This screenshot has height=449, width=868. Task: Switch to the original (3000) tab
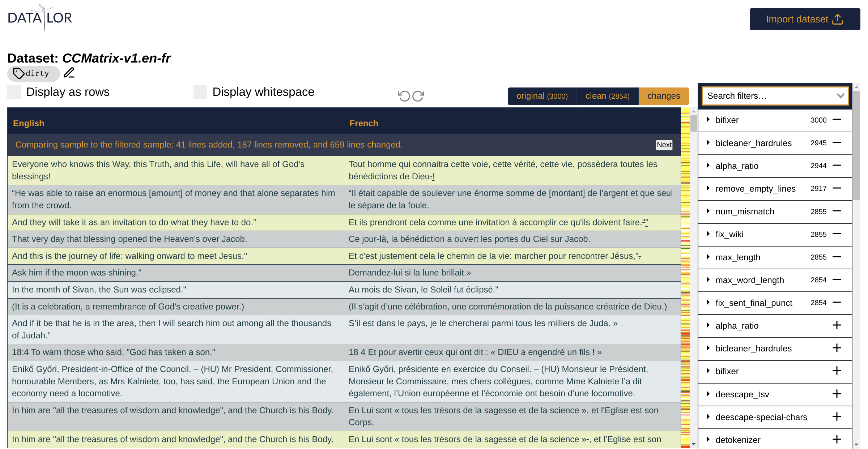click(x=542, y=96)
